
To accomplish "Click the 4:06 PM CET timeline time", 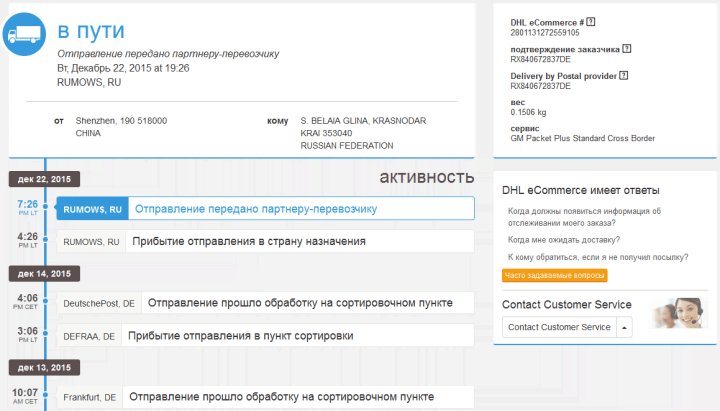I will pyautogui.click(x=27, y=301).
